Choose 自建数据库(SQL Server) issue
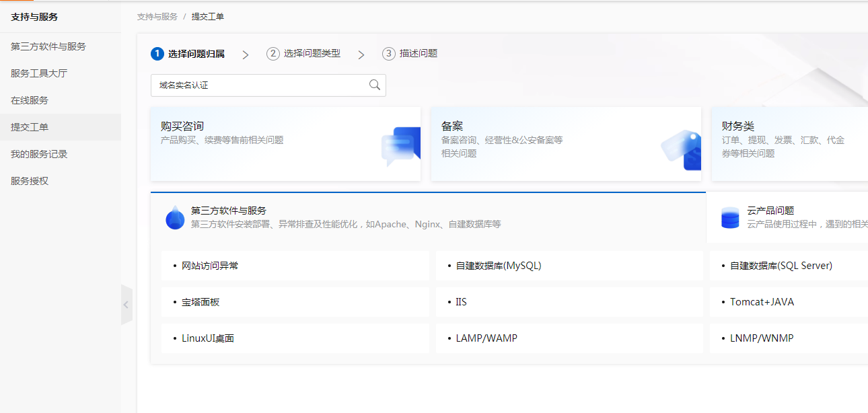Image resolution: width=868 pixels, height=413 pixels. [789, 266]
